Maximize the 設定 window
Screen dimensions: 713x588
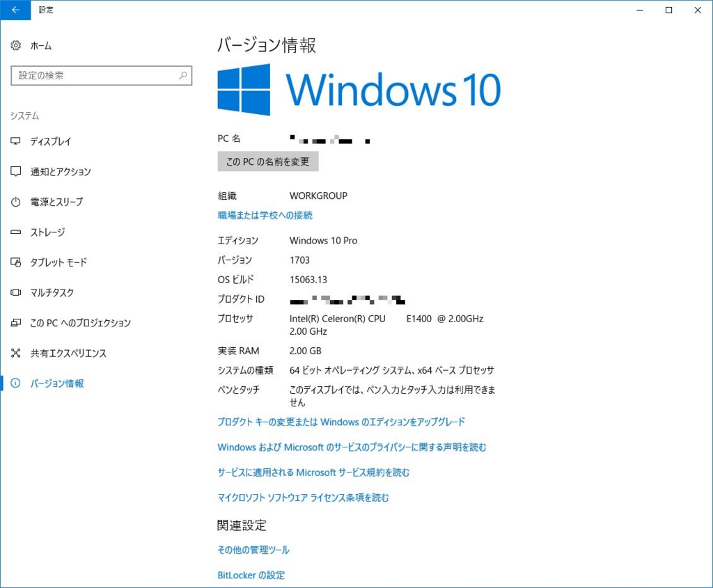668,10
